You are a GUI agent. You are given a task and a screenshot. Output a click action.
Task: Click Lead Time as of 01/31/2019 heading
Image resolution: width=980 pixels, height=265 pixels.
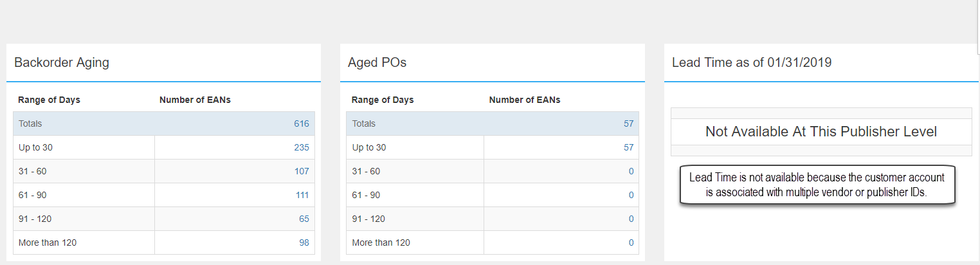click(x=752, y=62)
